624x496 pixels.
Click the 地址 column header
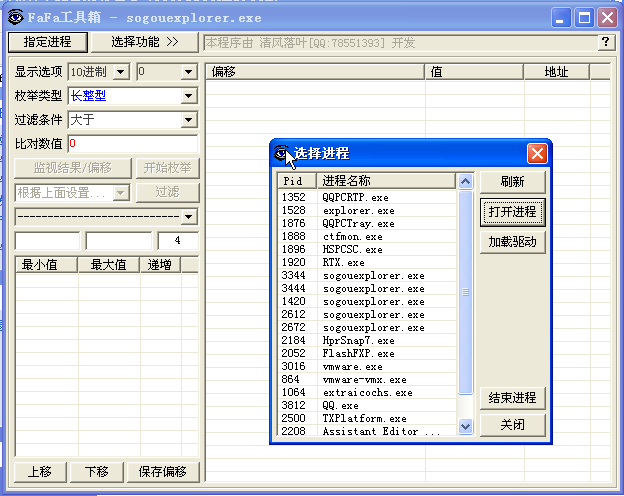pos(557,72)
